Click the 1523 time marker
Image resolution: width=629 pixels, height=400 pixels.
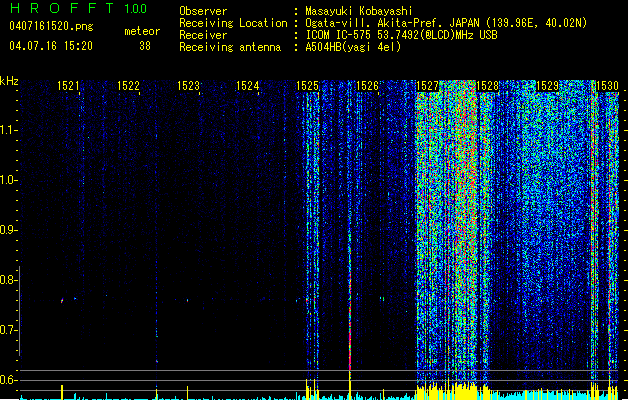point(188,86)
